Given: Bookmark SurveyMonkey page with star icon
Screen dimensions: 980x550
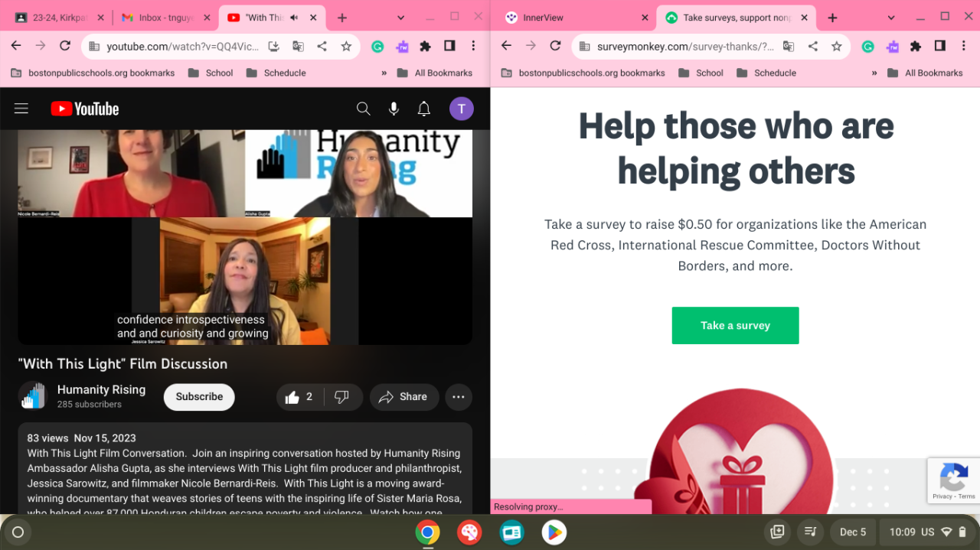Looking at the screenshot, I should click(x=837, y=47).
